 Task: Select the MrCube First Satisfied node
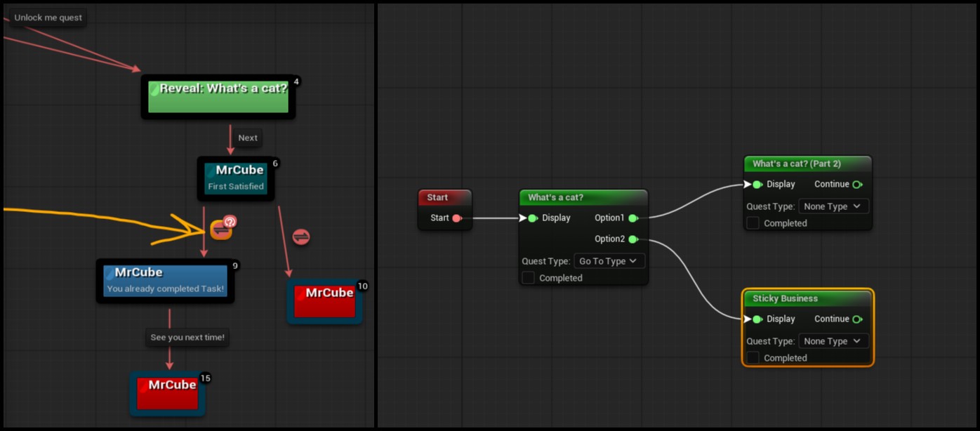click(236, 178)
